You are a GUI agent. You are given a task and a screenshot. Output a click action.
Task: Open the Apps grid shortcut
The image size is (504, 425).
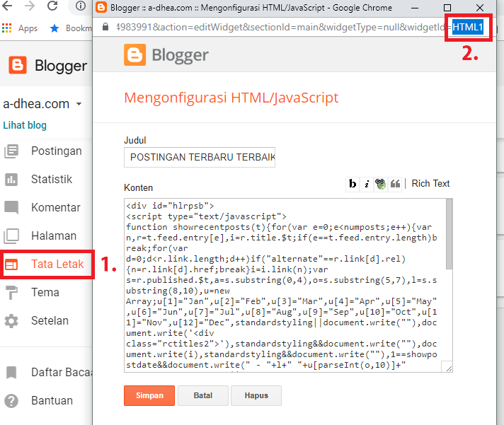pos(7,28)
